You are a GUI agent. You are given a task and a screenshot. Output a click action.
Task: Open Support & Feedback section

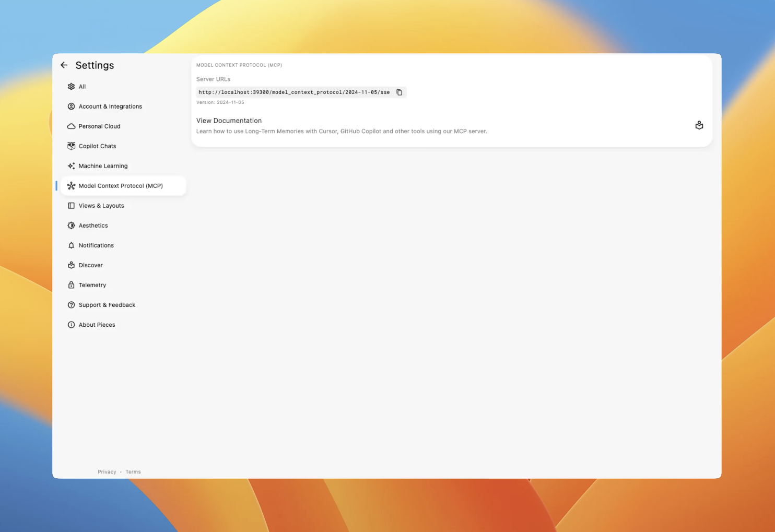point(123,305)
